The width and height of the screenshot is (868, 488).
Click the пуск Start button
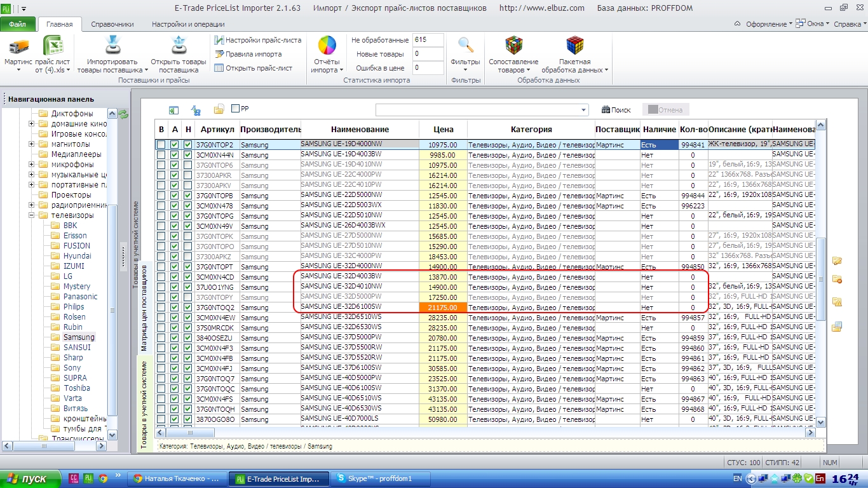[30, 478]
